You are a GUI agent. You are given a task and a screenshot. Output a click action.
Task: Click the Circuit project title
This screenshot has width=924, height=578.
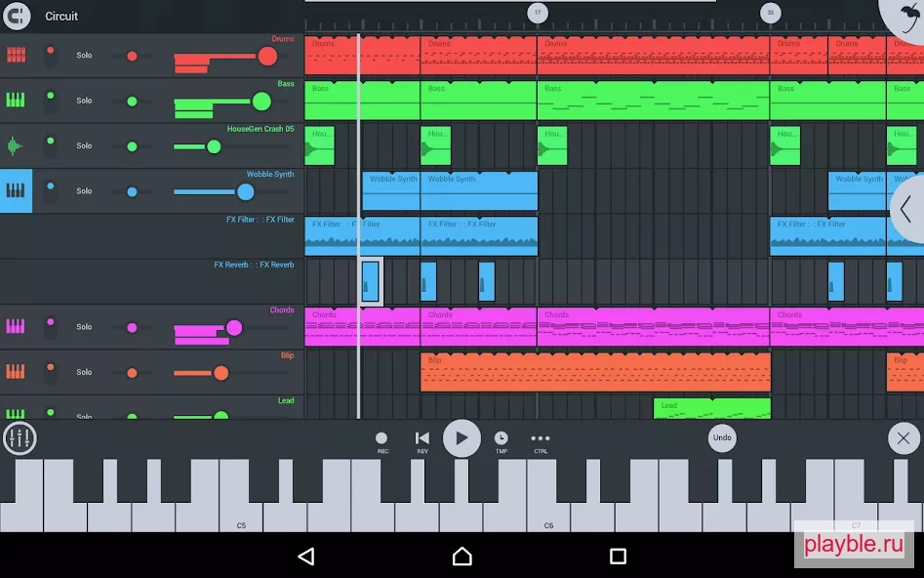click(61, 16)
